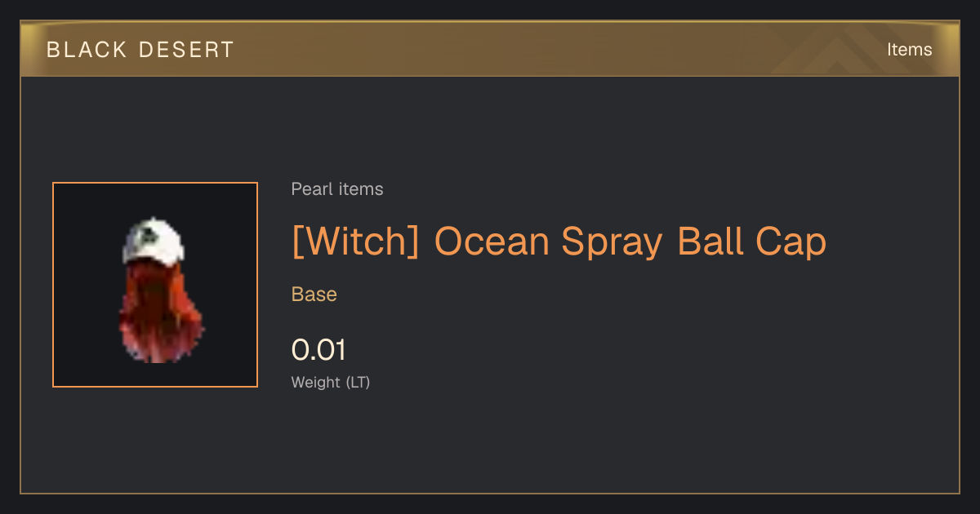Open the Items link in the header

[909, 49]
